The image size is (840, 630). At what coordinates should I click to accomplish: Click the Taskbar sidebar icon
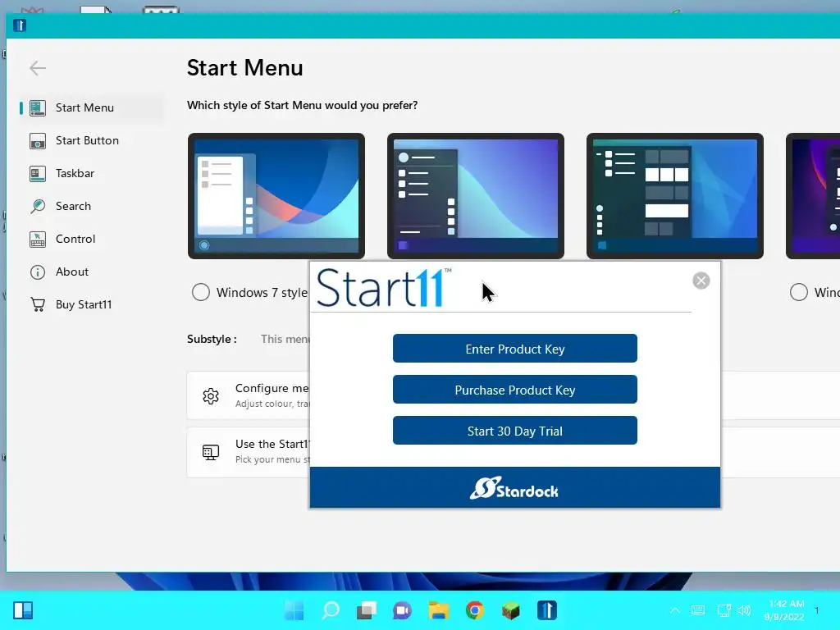point(38,174)
